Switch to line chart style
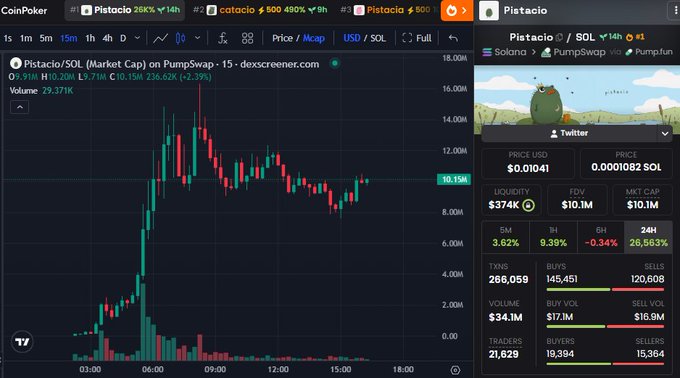This screenshot has width=680, height=378. (x=160, y=39)
